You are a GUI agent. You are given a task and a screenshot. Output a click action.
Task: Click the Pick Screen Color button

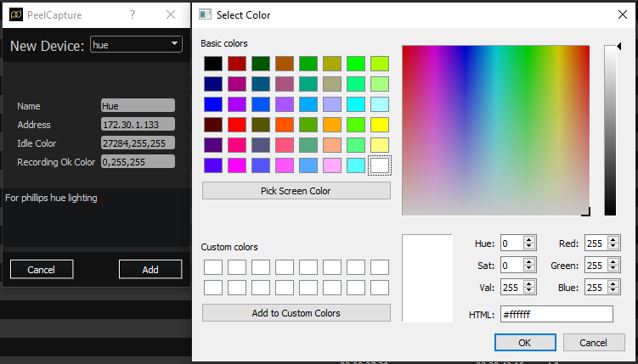296,191
